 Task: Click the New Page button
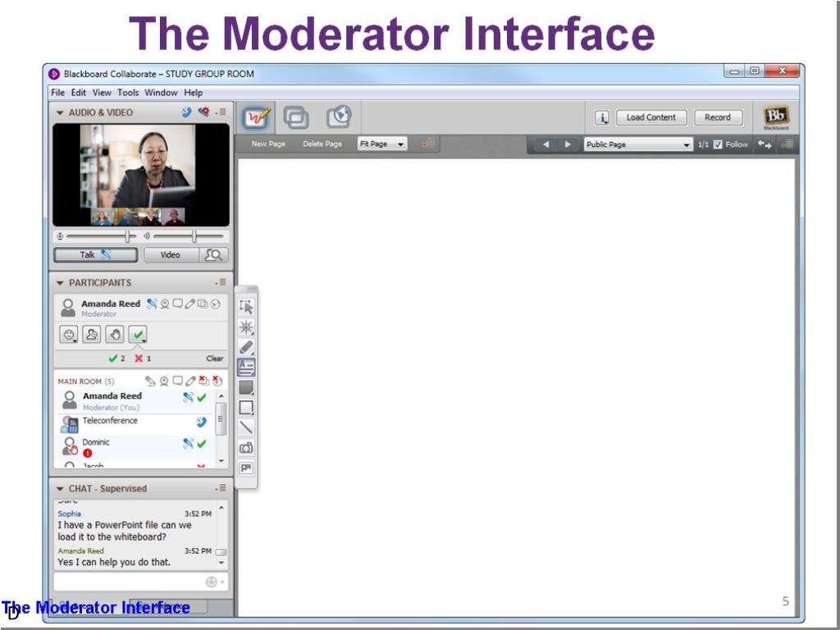click(268, 144)
